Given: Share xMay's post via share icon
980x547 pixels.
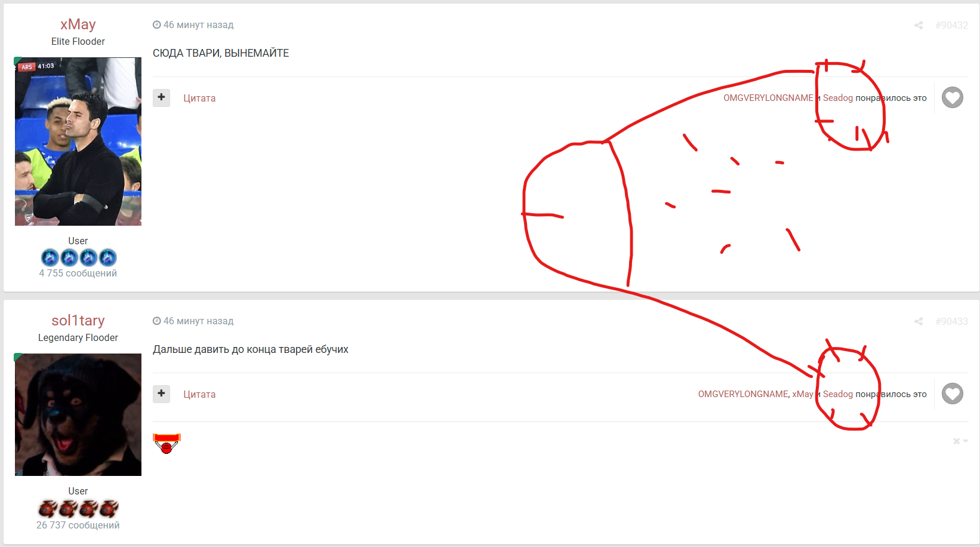Looking at the screenshot, I should [x=919, y=25].
